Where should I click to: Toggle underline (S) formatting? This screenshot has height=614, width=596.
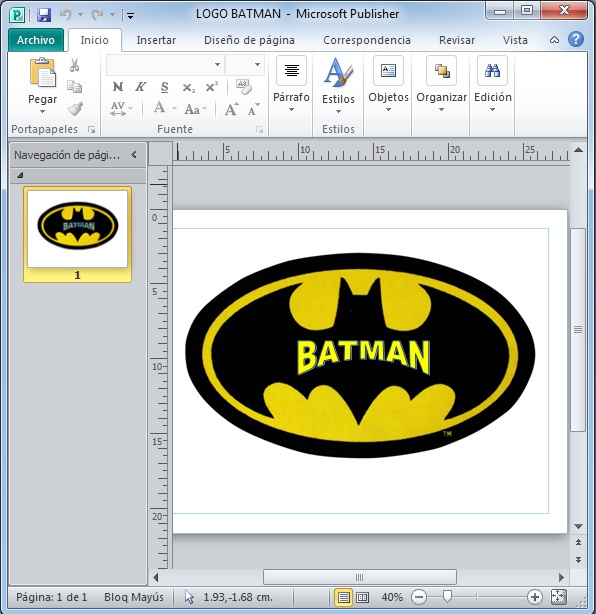click(x=164, y=87)
